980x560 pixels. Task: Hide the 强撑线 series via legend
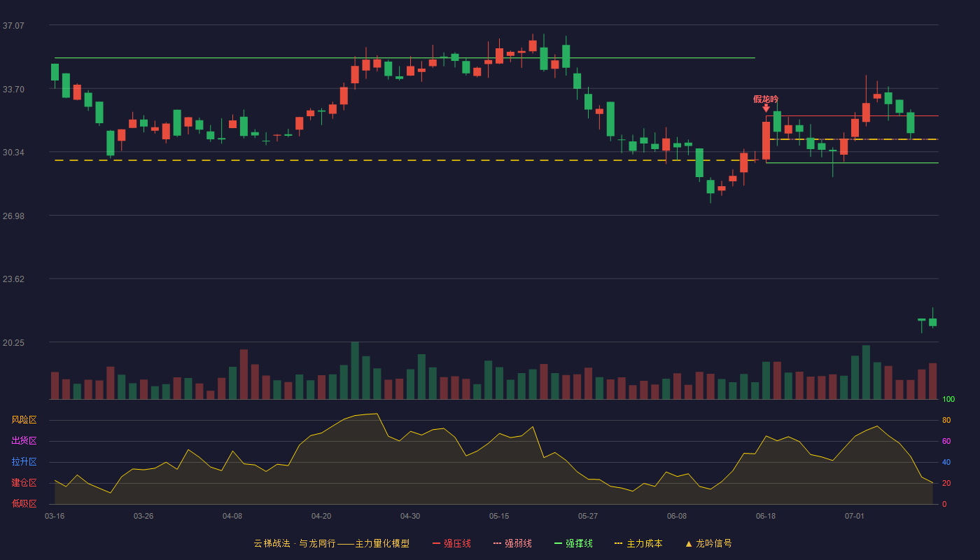tap(573, 543)
